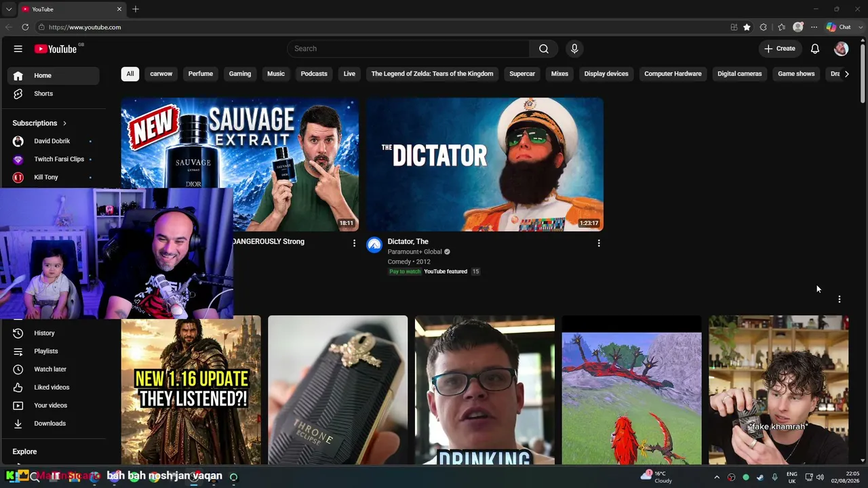Select the Legend of Zelda filter chip
868x488 pixels.
432,74
